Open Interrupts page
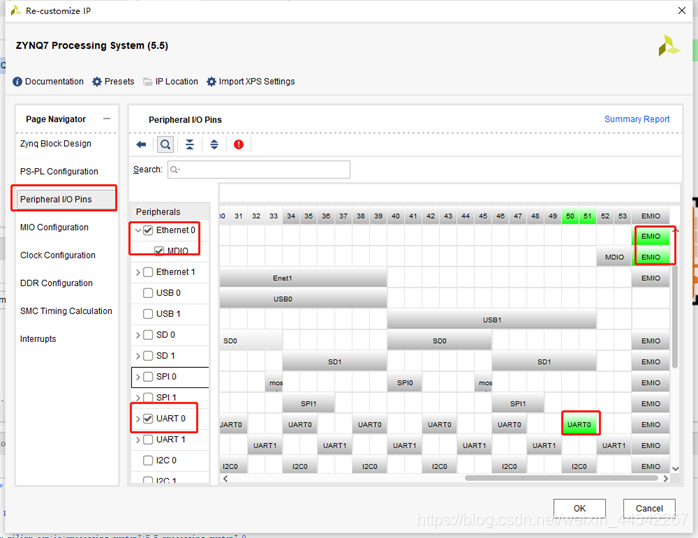Screen dimensions: 698x538 (x=38, y=339)
